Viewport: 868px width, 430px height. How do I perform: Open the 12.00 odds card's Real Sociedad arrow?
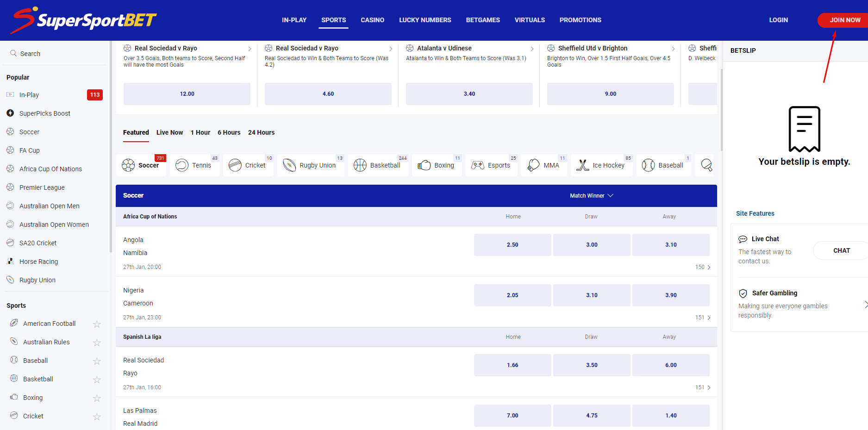pyautogui.click(x=250, y=49)
